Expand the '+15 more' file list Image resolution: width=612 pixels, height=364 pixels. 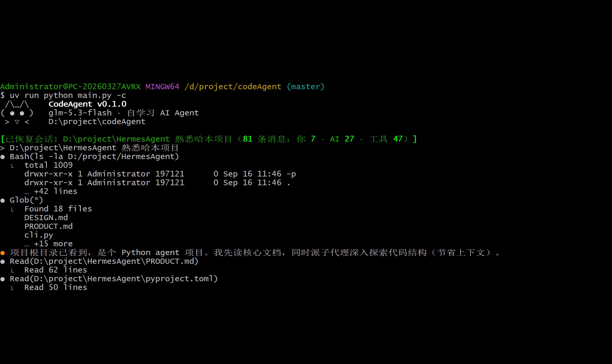(x=49, y=244)
